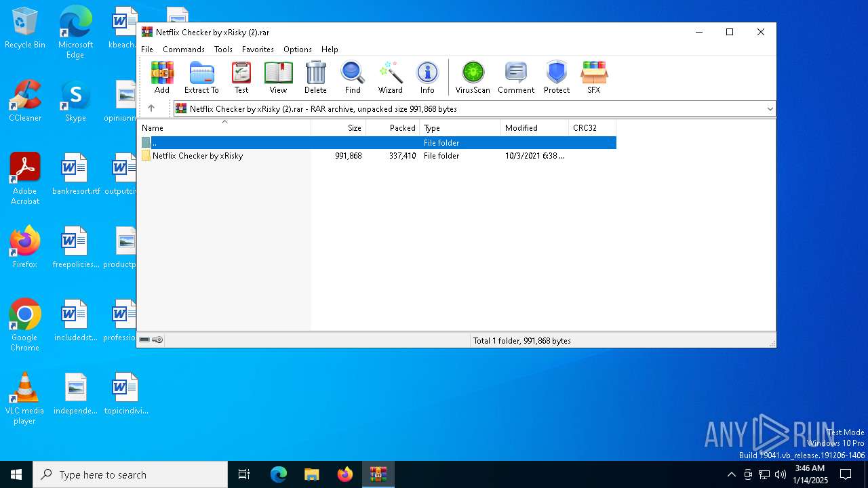
Task: Click the Add toolbar icon in WinRAR
Action: pyautogui.click(x=162, y=77)
